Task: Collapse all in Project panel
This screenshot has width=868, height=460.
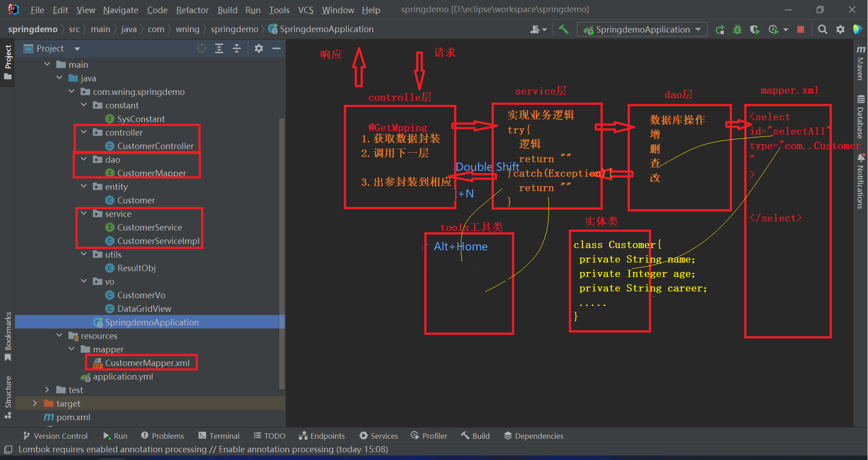Action: [237, 48]
